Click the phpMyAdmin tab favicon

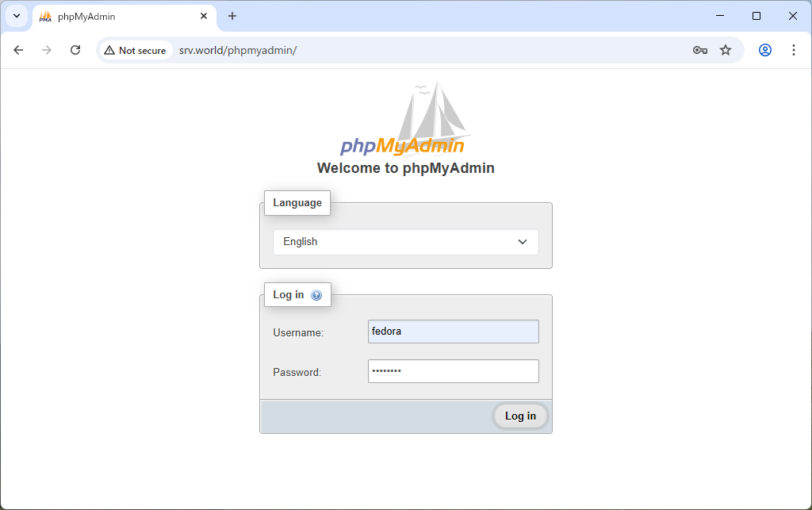(45, 17)
